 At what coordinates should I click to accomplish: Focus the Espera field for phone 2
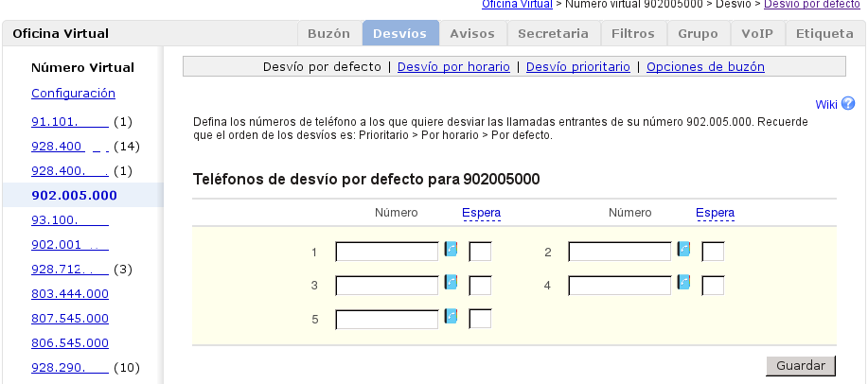[713, 253]
